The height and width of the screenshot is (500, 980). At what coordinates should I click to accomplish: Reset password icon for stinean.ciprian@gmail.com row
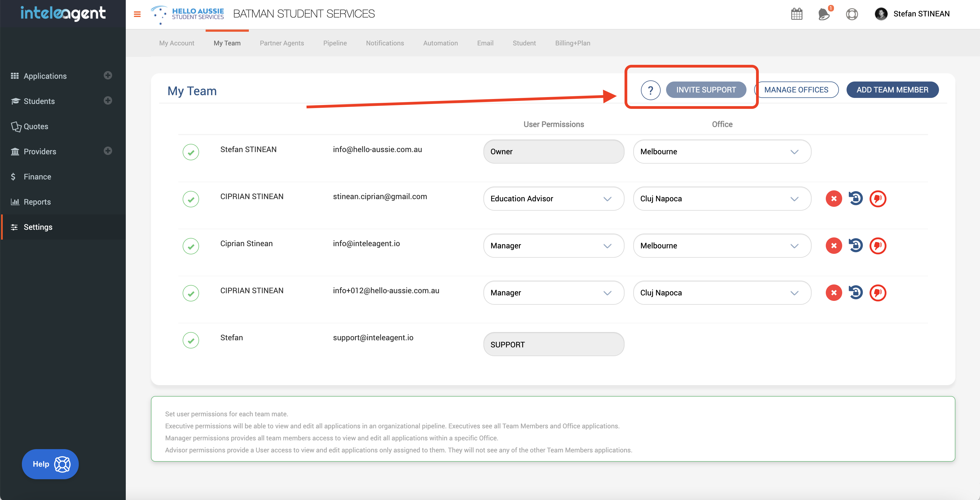coord(856,199)
